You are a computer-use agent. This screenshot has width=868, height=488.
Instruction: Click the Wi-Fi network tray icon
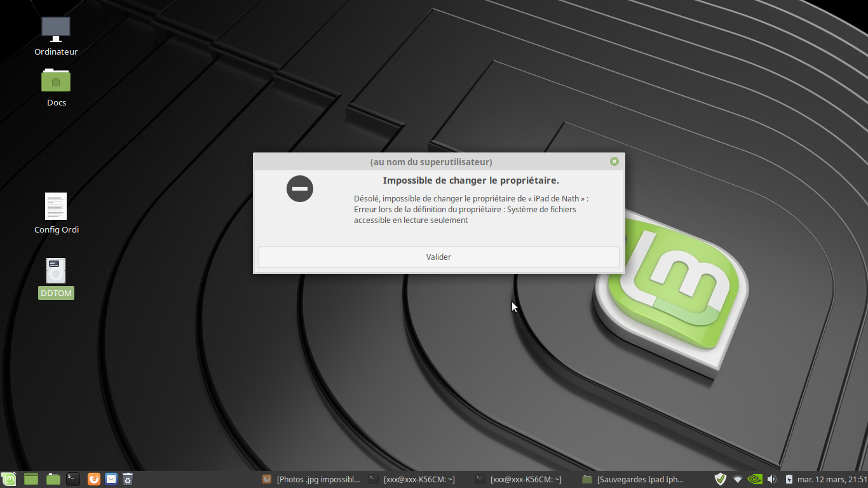(738, 479)
